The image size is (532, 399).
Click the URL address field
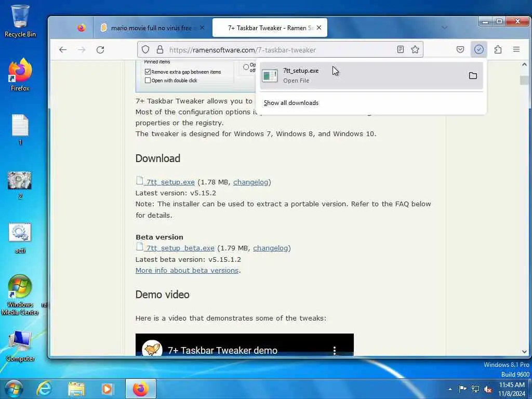(x=280, y=50)
